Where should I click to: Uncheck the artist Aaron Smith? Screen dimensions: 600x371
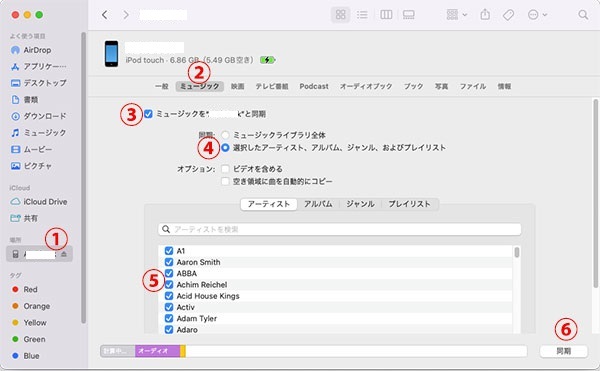pyautogui.click(x=169, y=262)
